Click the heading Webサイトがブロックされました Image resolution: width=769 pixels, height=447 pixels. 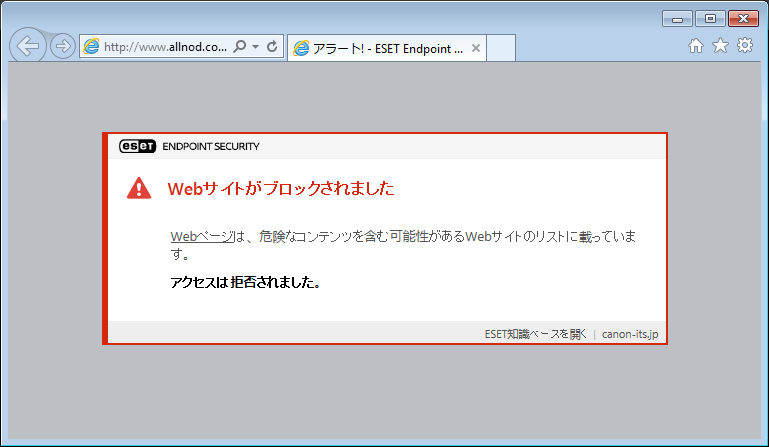[281, 188]
